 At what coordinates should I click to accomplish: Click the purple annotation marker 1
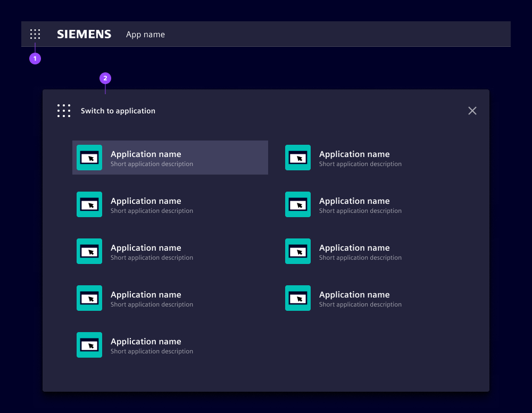click(x=35, y=58)
